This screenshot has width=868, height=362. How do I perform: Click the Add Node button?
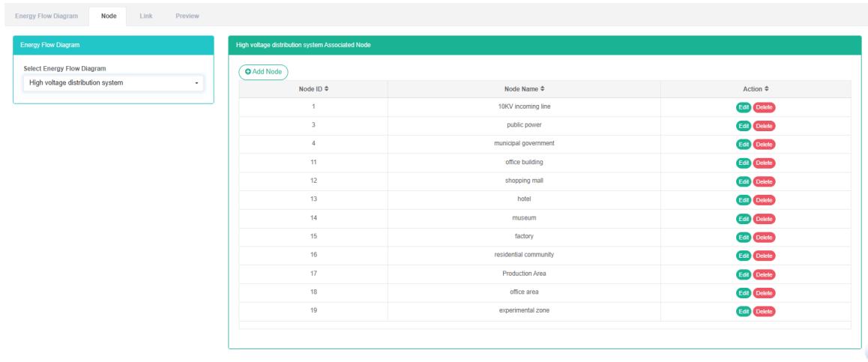point(263,70)
